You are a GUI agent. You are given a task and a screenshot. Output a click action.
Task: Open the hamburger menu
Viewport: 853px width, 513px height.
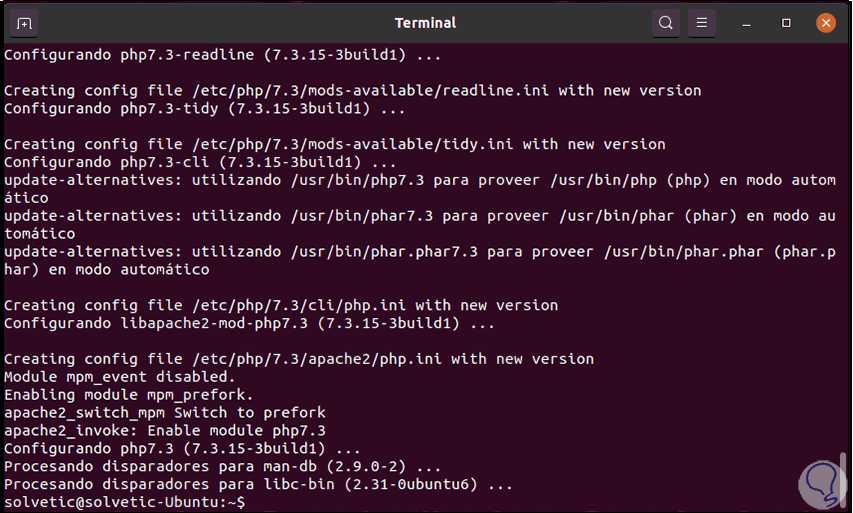click(701, 22)
